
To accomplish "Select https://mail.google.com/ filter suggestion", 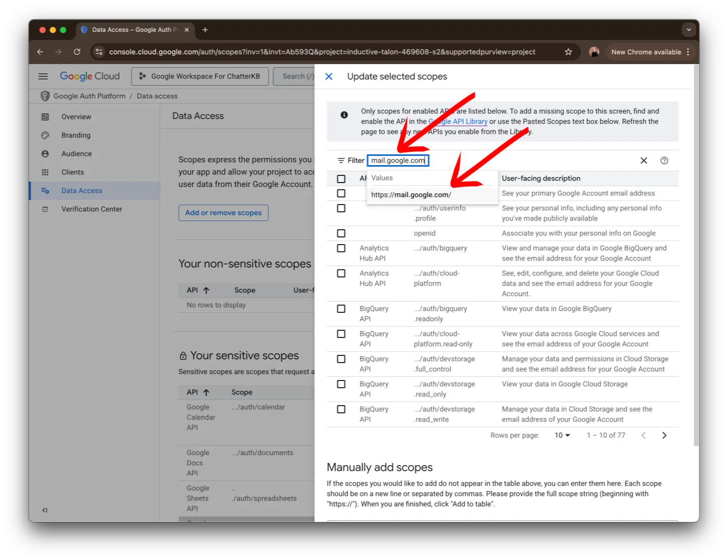I will click(x=432, y=195).
